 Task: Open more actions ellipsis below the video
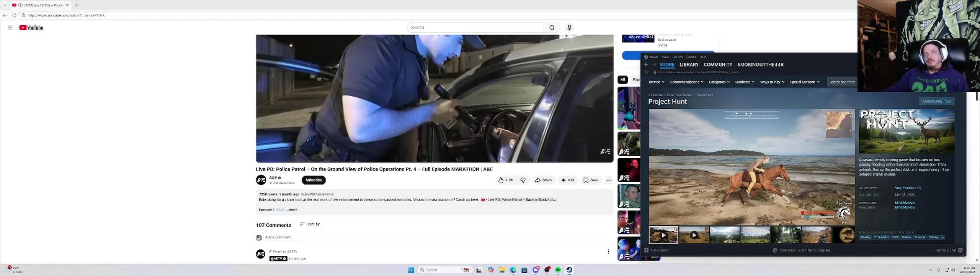point(609,180)
